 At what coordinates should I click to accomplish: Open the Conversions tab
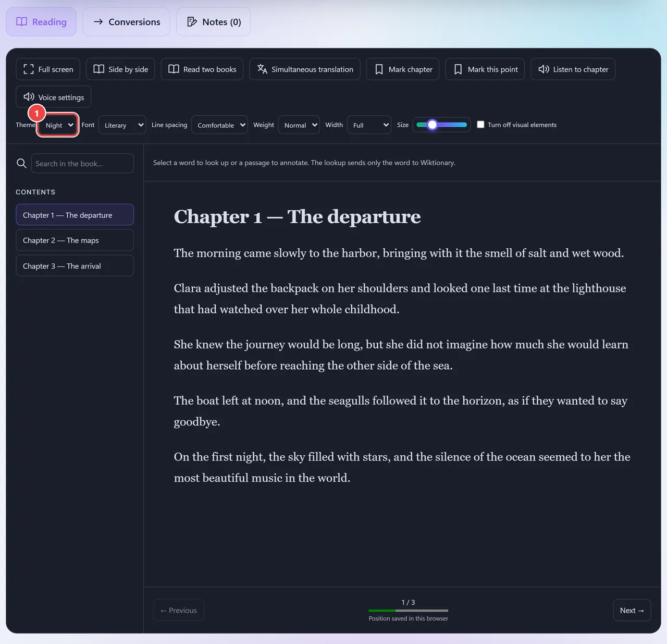point(127,22)
